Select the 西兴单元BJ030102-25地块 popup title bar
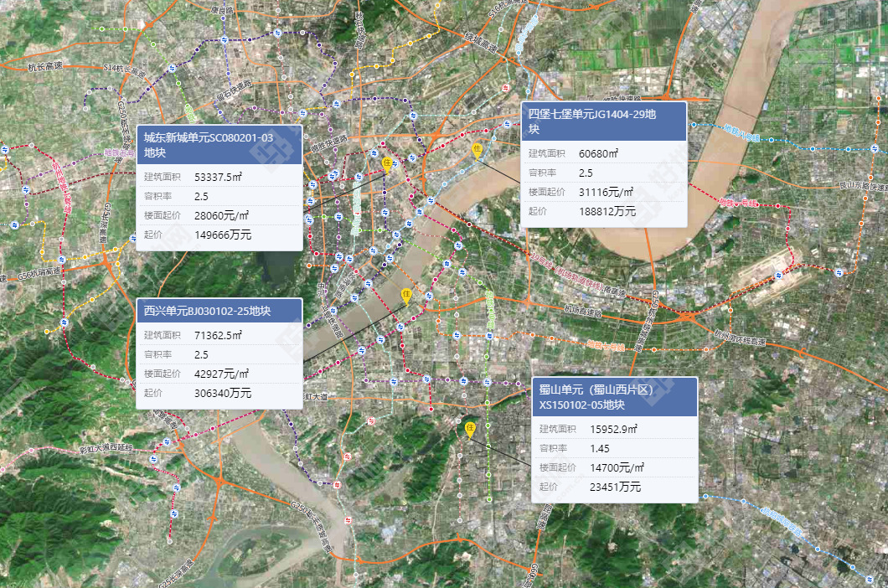Screen dimensions: 888x588 [219, 311]
